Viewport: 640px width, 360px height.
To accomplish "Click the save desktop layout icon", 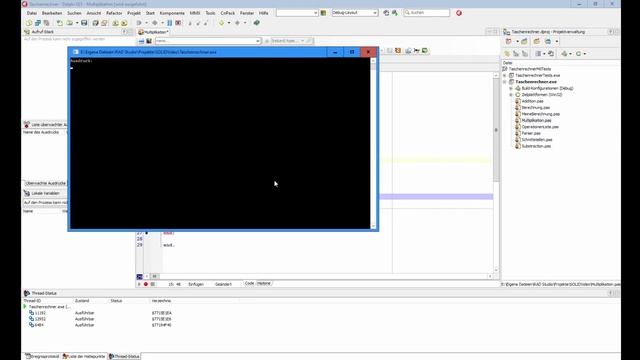I will point(386,13).
